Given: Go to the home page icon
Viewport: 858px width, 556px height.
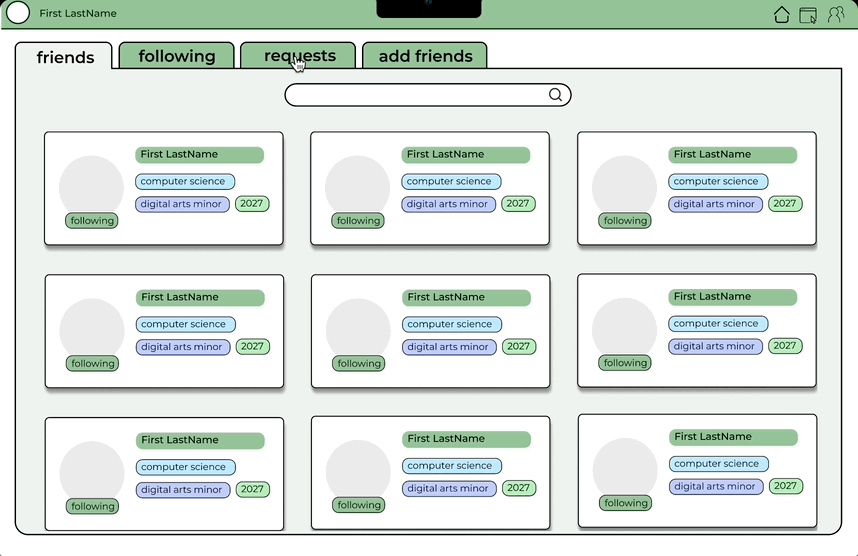Looking at the screenshot, I should coord(781,15).
